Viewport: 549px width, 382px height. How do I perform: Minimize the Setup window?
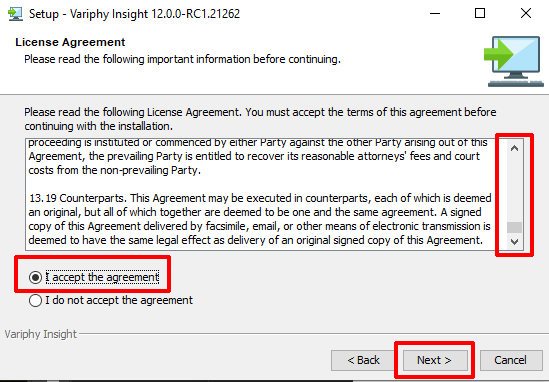(x=435, y=14)
